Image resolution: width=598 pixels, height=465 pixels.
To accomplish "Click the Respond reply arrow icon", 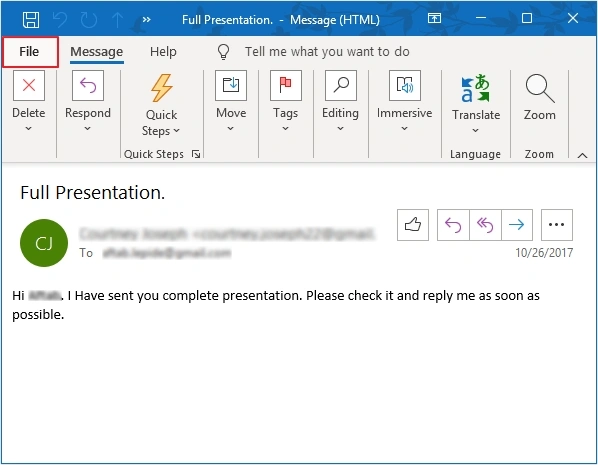I will coord(88,85).
